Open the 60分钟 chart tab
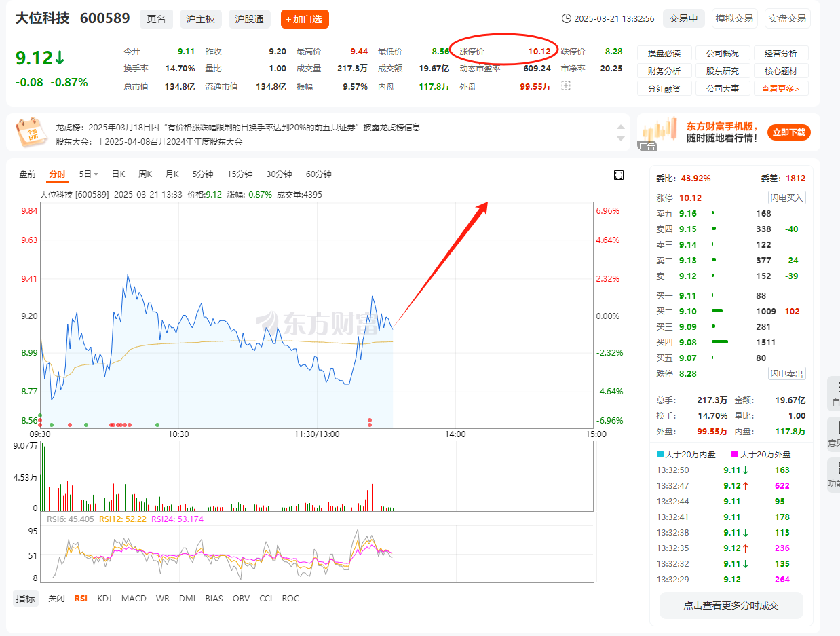Screen dimensions: 840x636 pyautogui.click(x=318, y=174)
